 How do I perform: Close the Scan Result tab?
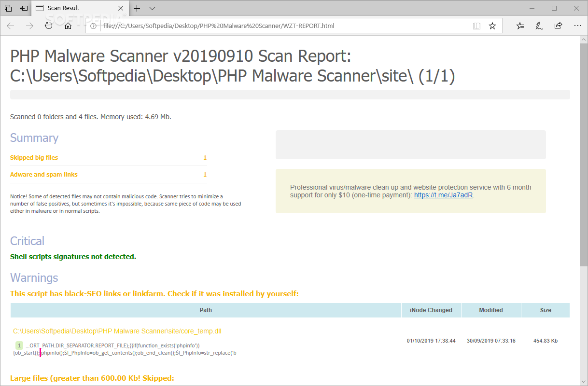pos(122,8)
